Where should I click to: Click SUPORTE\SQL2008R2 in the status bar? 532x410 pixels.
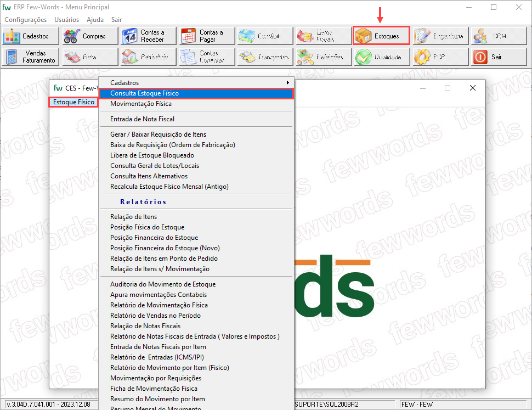point(327,405)
